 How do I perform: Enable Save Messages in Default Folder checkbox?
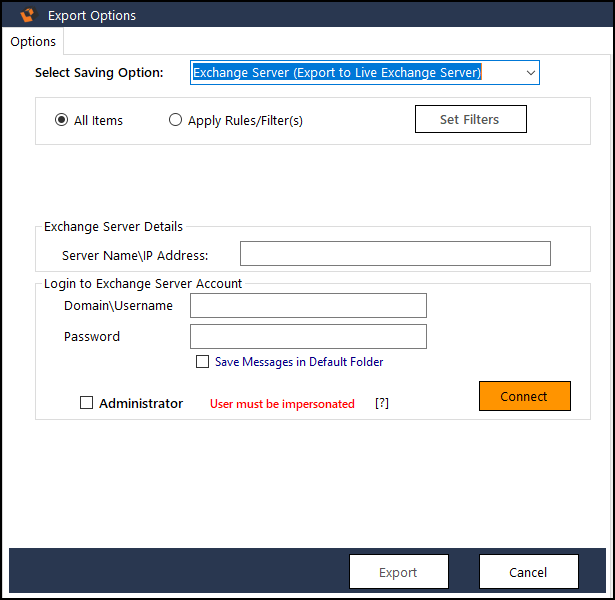point(202,361)
